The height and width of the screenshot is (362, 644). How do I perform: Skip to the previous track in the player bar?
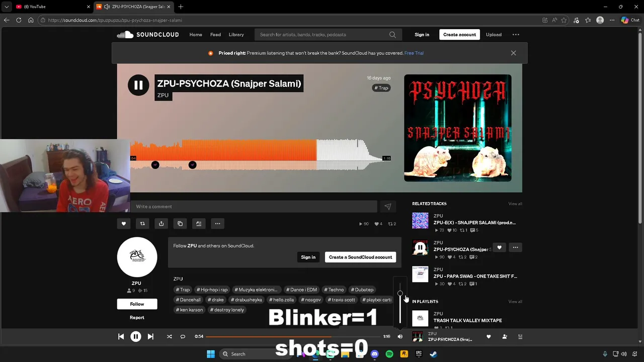[121, 336]
